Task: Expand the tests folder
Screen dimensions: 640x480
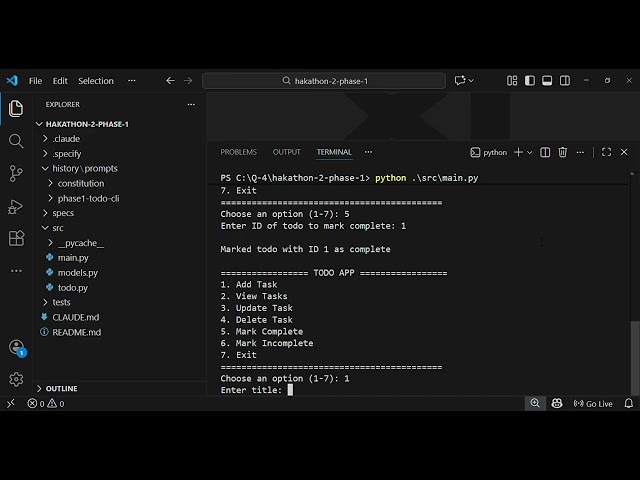Action: pyautogui.click(x=57, y=302)
